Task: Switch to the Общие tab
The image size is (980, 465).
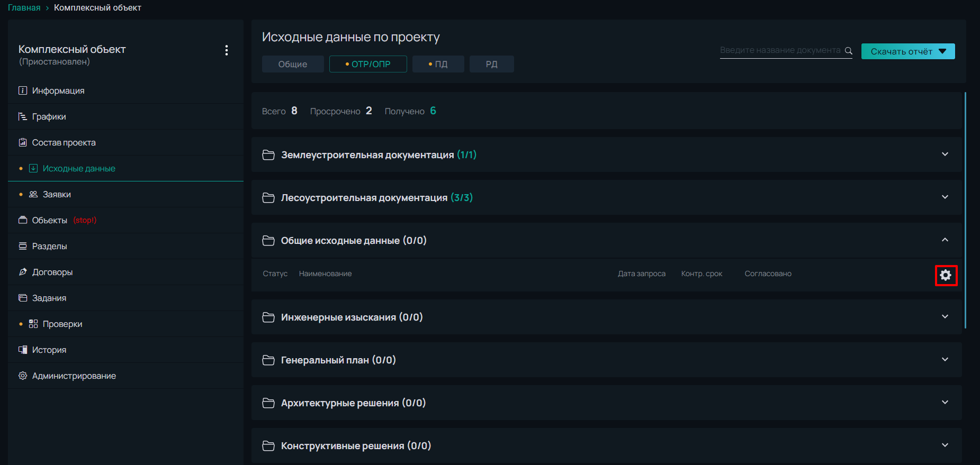Action: click(293, 64)
